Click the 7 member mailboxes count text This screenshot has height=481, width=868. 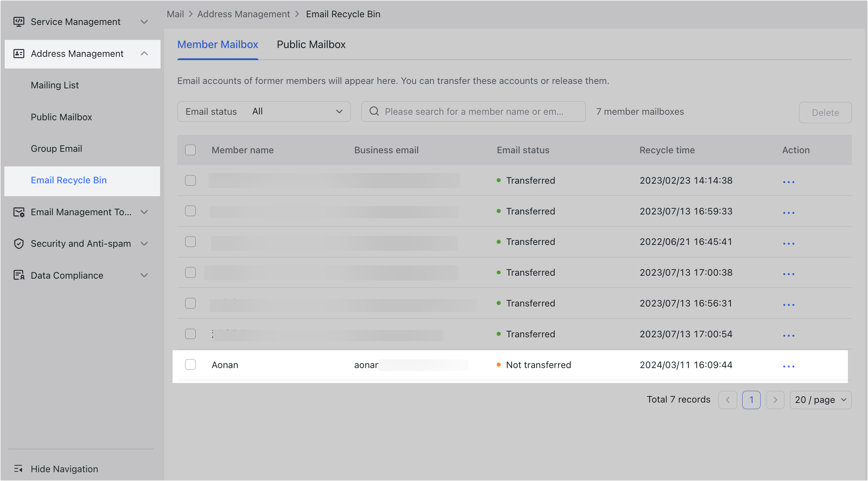tap(640, 111)
